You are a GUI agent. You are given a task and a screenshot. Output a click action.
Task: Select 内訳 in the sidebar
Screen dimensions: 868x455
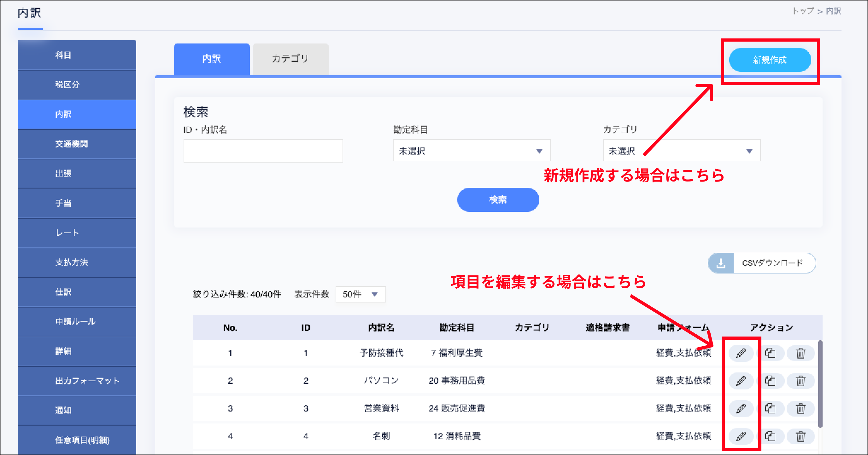tap(77, 114)
